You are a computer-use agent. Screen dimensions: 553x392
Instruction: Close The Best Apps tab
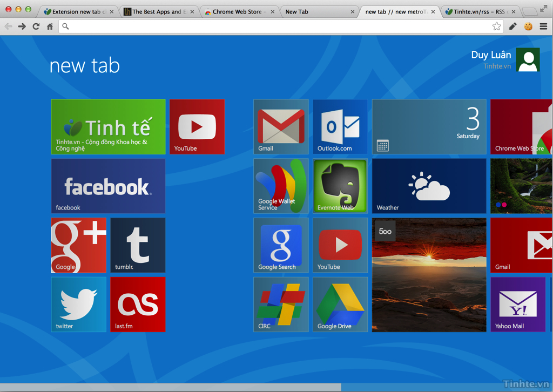[x=192, y=12]
